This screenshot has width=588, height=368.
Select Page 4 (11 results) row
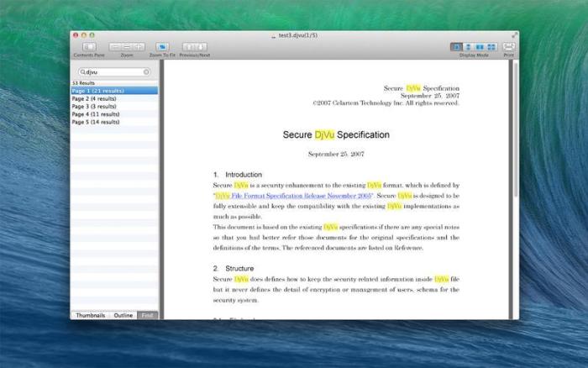point(114,114)
